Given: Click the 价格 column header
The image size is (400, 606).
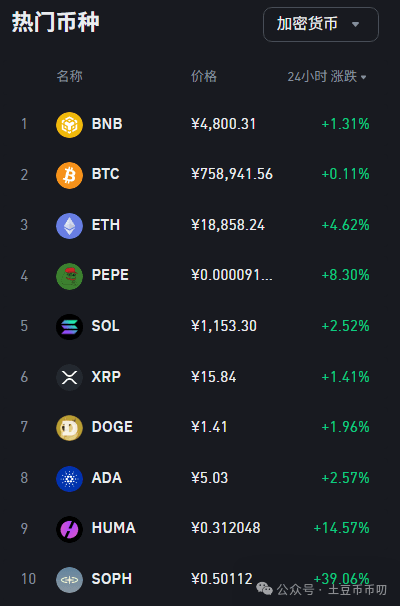Looking at the screenshot, I should click(x=204, y=76).
